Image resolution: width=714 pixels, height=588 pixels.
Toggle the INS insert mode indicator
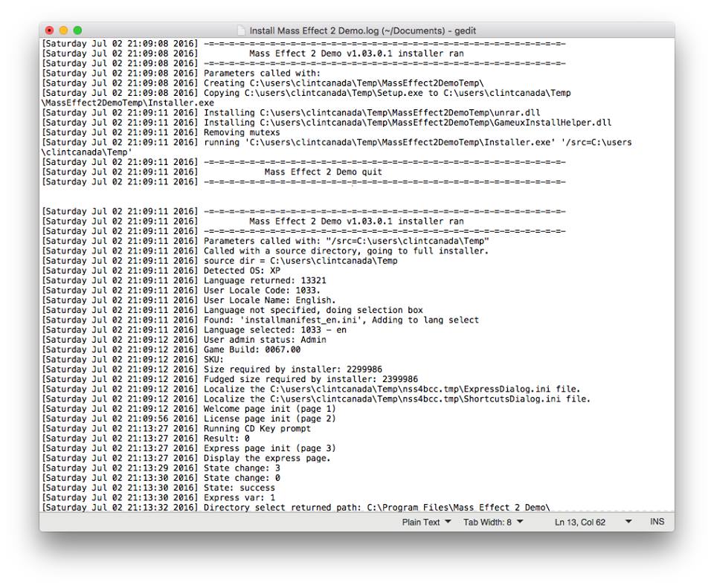point(657,522)
